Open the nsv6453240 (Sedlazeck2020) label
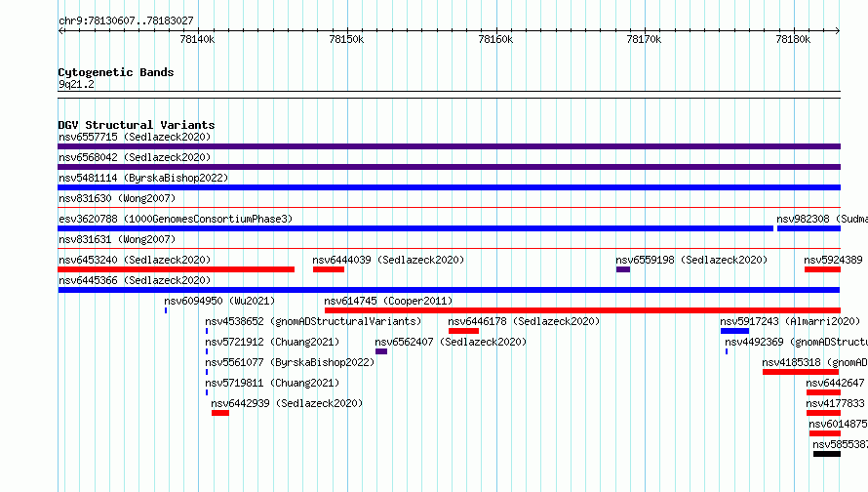 (135, 260)
